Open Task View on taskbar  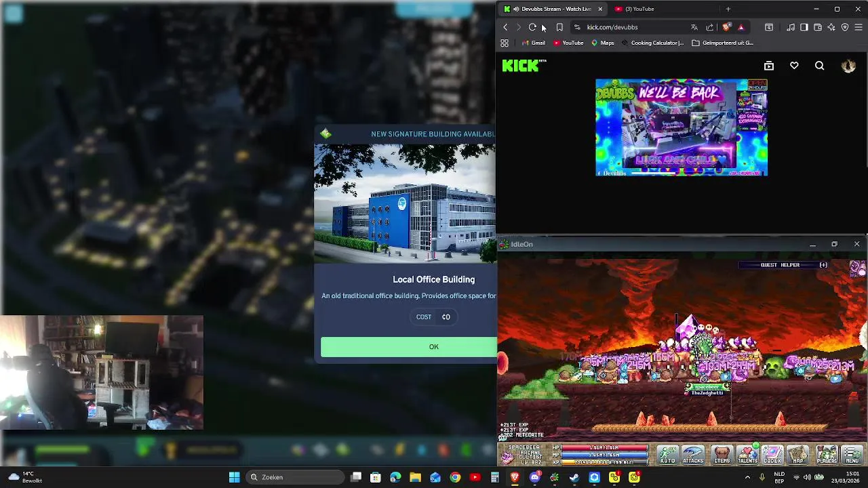coord(356,477)
